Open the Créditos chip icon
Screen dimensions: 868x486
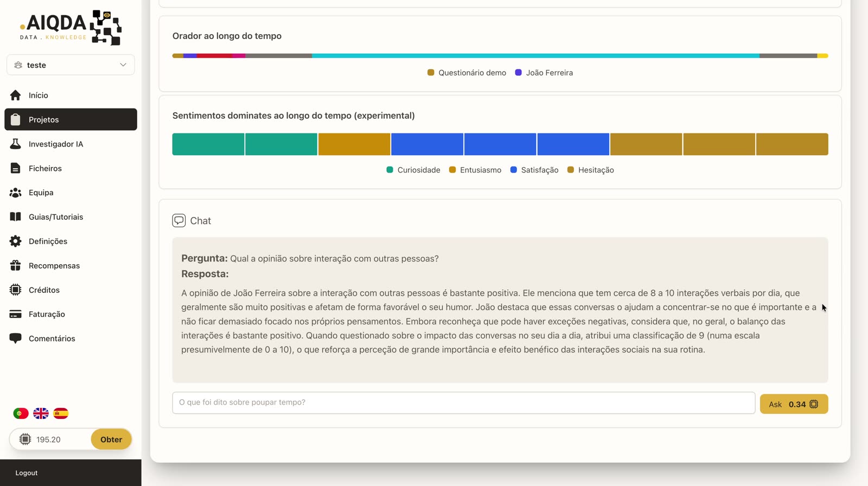(x=15, y=290)
